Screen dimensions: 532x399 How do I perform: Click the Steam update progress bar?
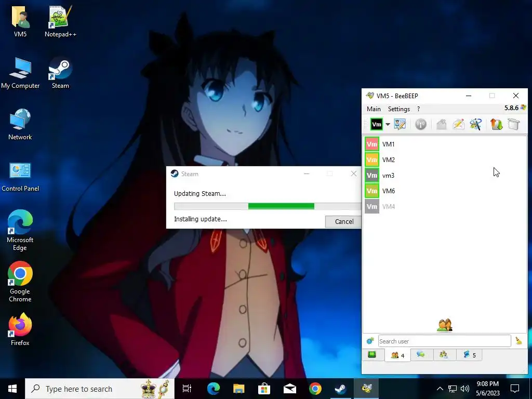tap(268, 206)
